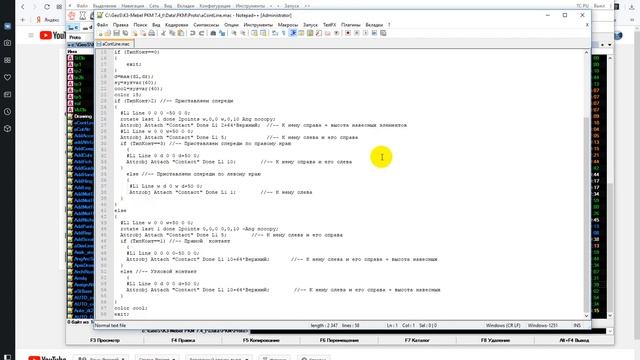640x360 pixels.
Task: Click the Print icon in Notepad++ toolbar
Action: click(x=151, y=33)
